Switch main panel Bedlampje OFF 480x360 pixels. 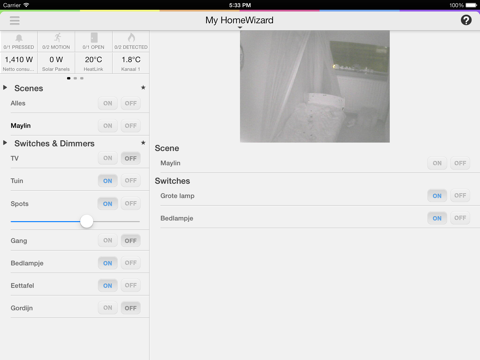click(x=460, y=218)
